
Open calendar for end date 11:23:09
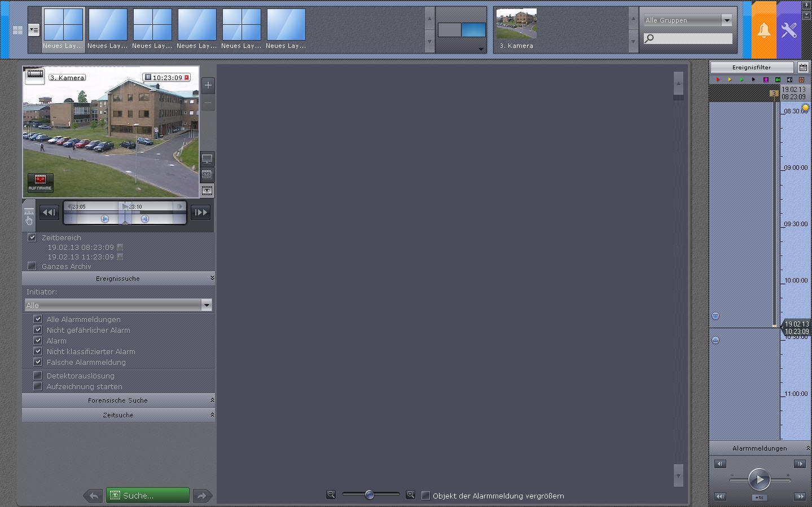point(120,257)
